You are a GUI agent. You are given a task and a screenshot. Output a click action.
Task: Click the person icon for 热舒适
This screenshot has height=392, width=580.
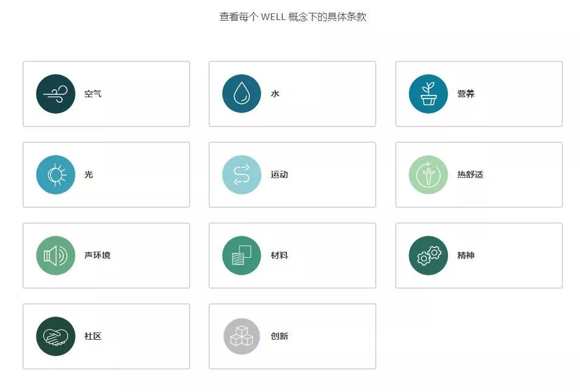(428, 175)
